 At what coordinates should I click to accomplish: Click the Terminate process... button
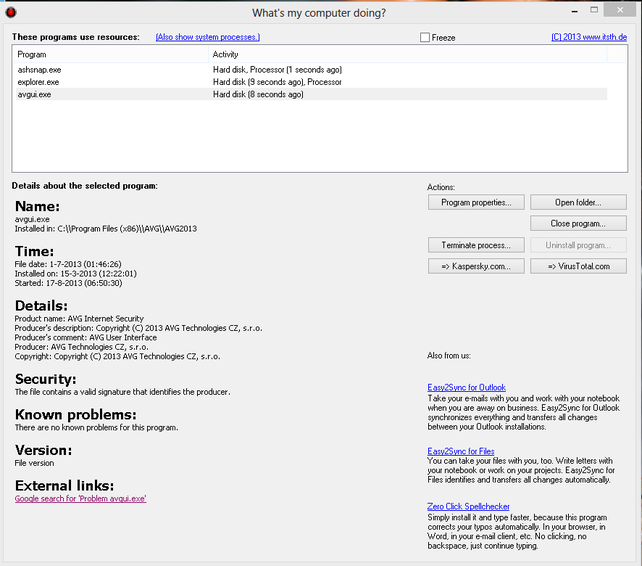[476, 245]
